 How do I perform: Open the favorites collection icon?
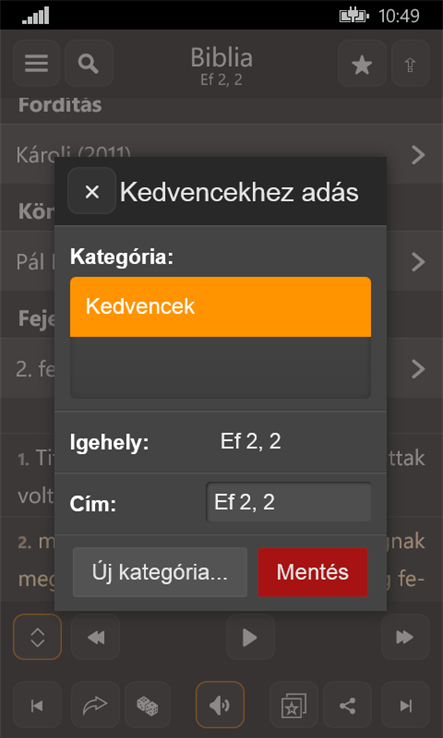(294, 705)
